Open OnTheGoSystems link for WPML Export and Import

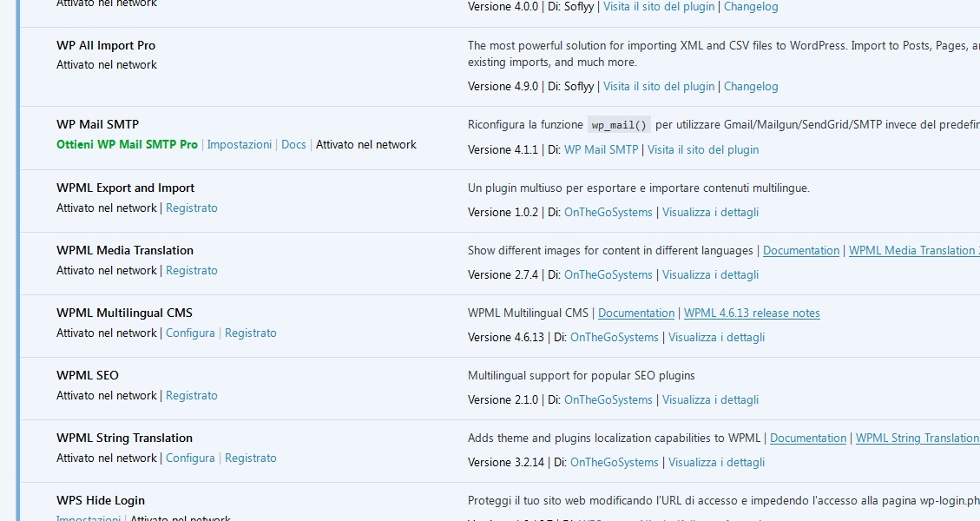[608, 212]
